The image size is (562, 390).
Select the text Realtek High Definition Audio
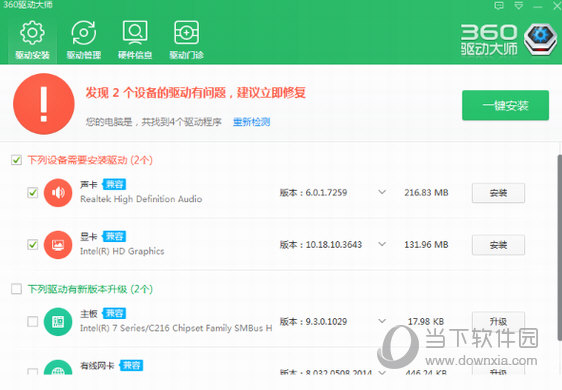141,199
